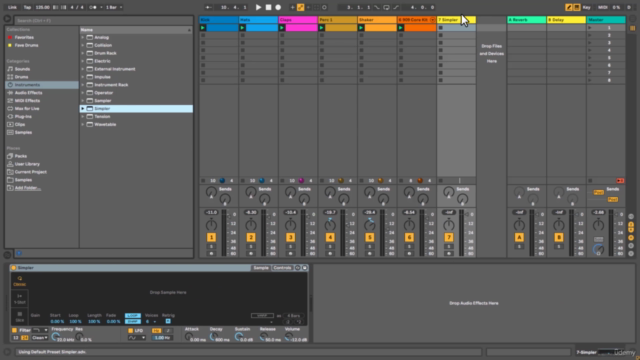This screenshot has height=360, width=640.
Task: Arm the Arrangement Record button
Action: [x=278, y=7]
